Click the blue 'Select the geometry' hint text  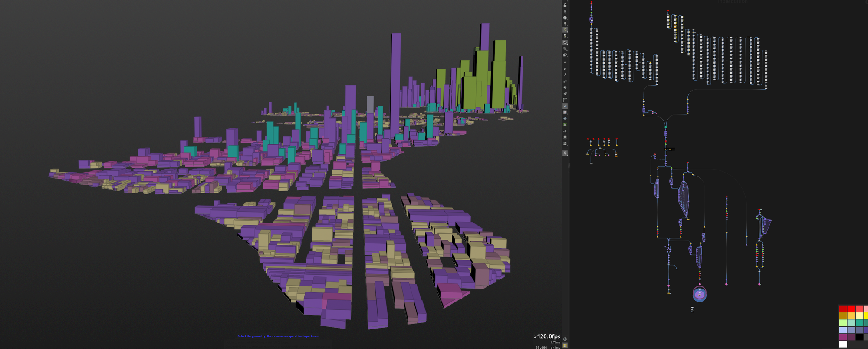click(278, 336)
